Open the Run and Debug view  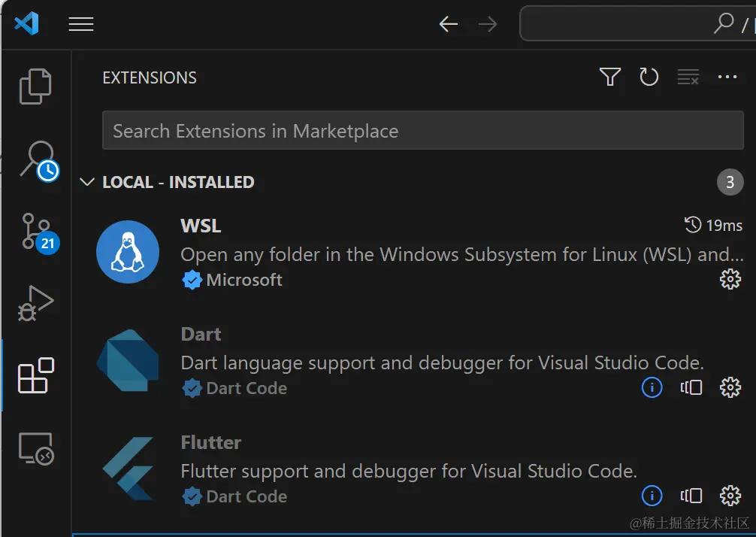pos(35,303)
